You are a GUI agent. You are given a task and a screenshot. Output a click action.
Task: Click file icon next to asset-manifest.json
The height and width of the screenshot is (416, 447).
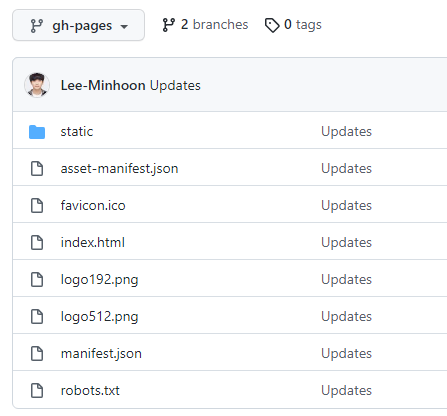click(x=37, y=168)
